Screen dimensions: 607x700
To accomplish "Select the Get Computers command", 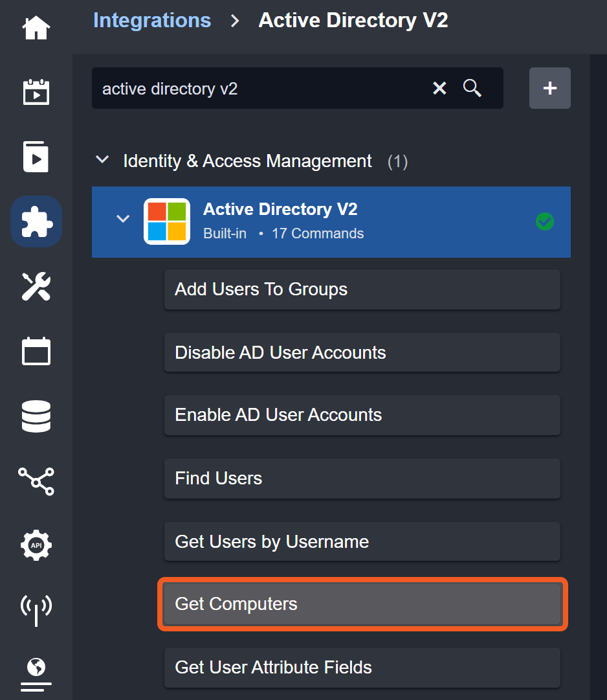I will [x=362, y=604].
